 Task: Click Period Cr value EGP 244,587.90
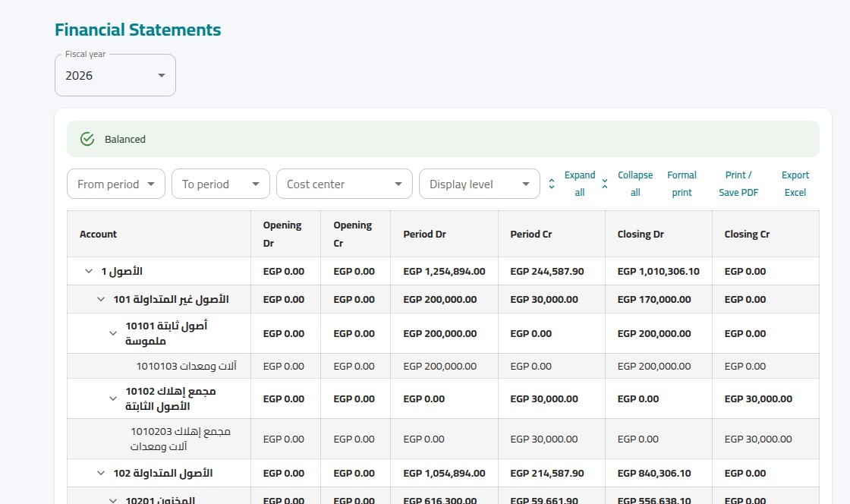tap(547, 271)
